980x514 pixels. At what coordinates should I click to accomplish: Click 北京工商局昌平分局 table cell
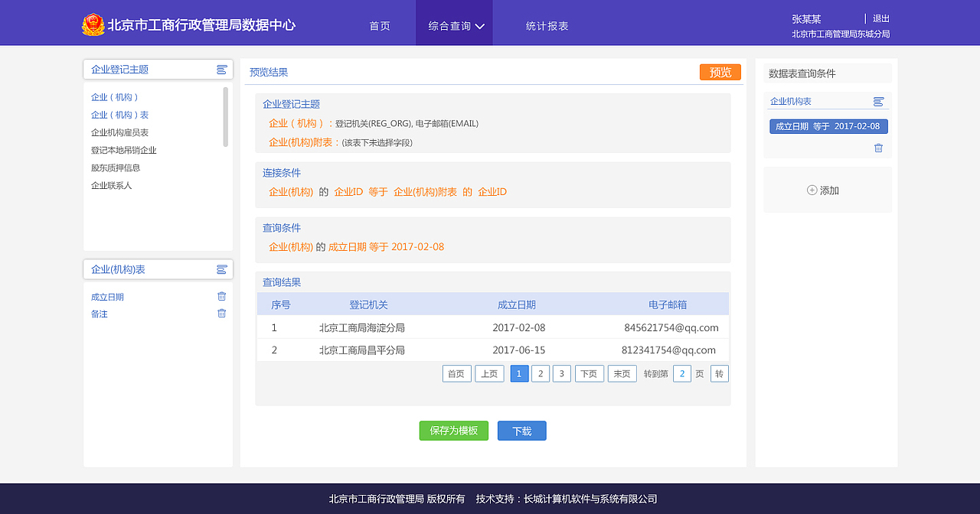click(362, 350)
